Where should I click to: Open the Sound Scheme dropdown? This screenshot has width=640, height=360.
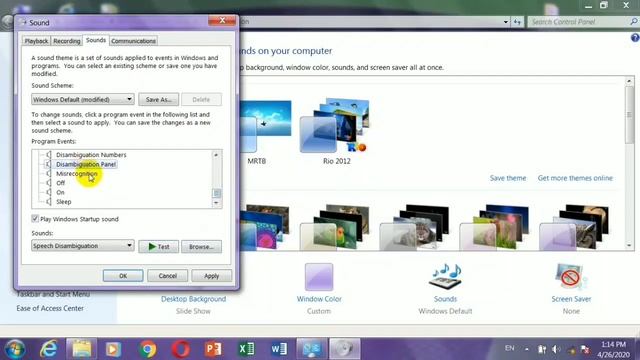83,99
